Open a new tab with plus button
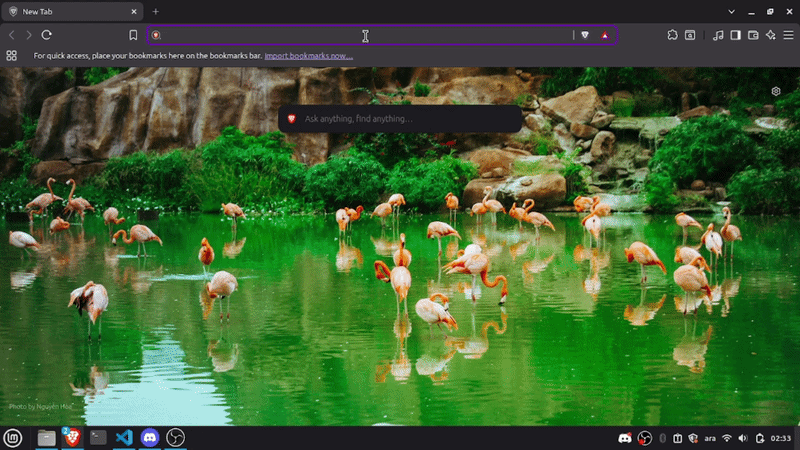Image resolution: width=800 pixels, height=450 pixels. (155, 11)
